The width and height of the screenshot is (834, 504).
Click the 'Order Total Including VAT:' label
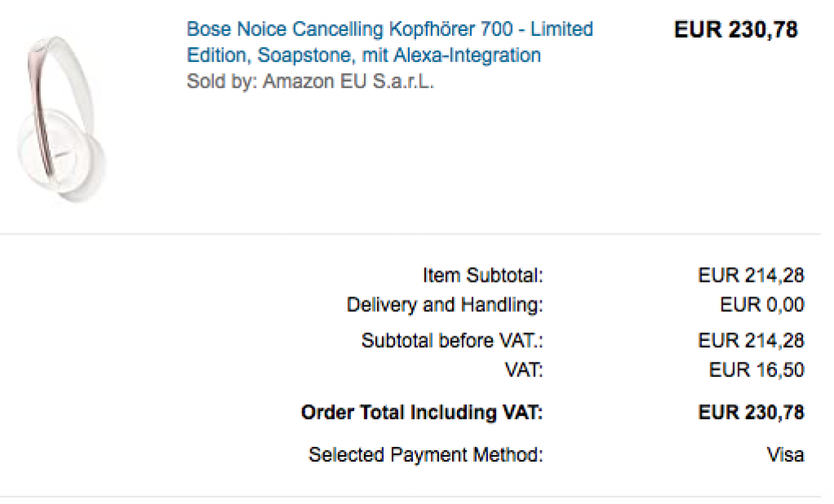422,413
